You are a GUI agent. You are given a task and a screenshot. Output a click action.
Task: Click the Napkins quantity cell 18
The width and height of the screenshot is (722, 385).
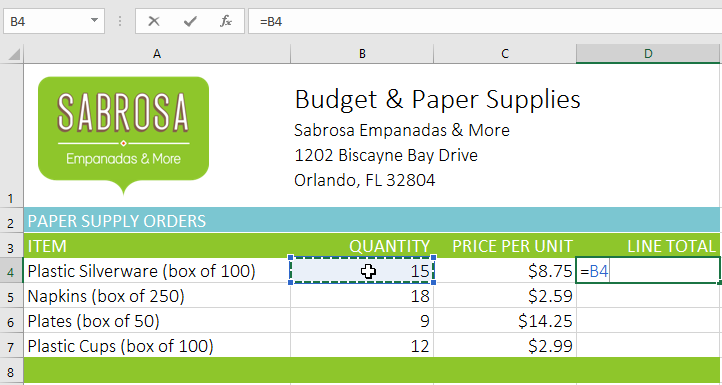[x=362, y=296]
